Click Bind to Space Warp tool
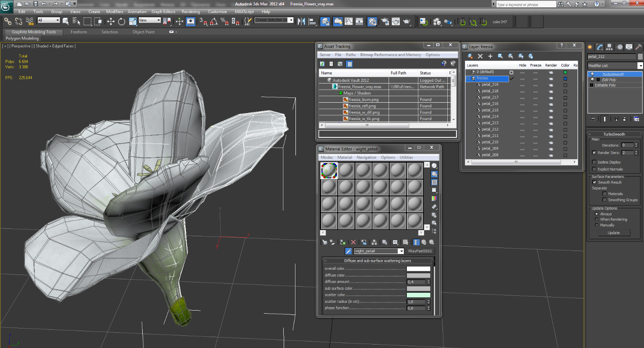The height and width of the screenshot is (348, 644). [x=30, y=21]
